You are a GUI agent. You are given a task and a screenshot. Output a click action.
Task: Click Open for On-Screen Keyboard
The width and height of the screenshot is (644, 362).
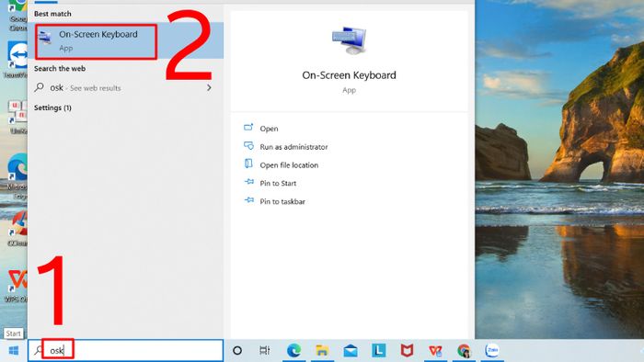tap(269, 129)
